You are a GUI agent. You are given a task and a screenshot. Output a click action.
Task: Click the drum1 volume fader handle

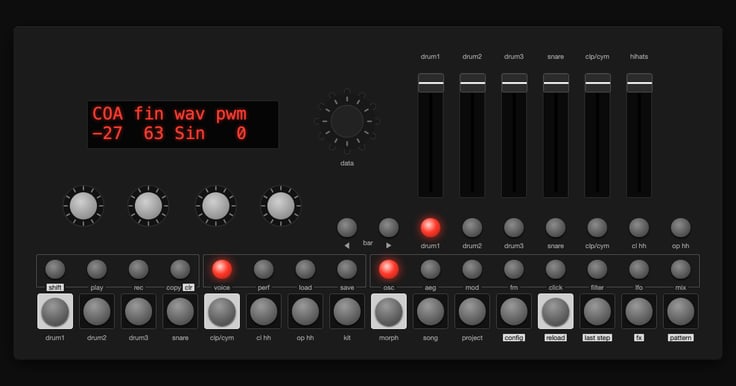click(431, 83)
